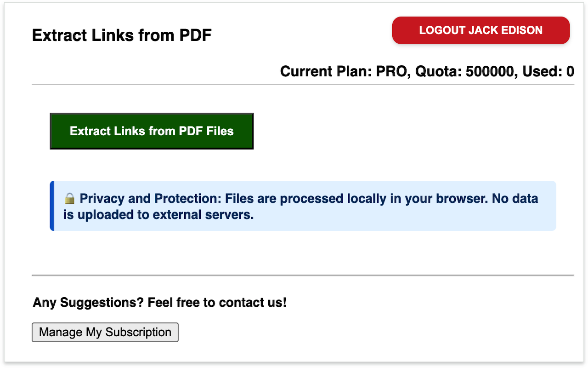The height and width of the screenshot is (368, 588).
Task: Click the padlock icon in the privacy notice
Action: [x=69, y=199]
